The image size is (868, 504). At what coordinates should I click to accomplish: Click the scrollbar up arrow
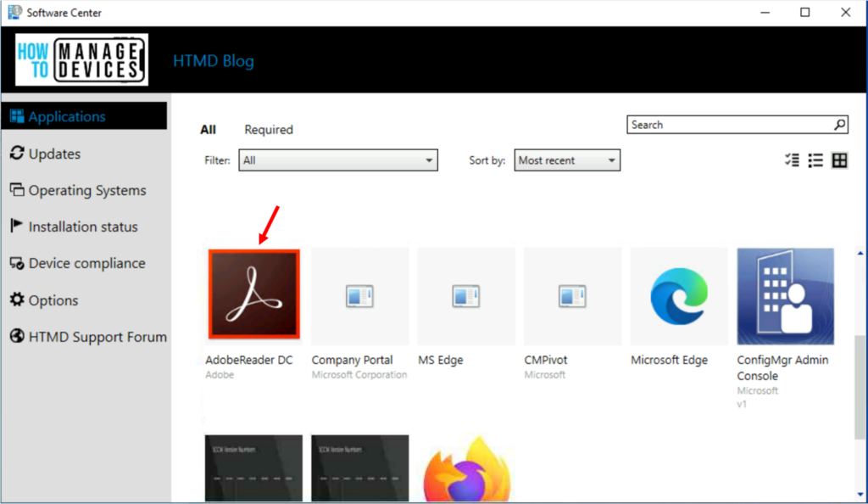click(x=860, y=253)
